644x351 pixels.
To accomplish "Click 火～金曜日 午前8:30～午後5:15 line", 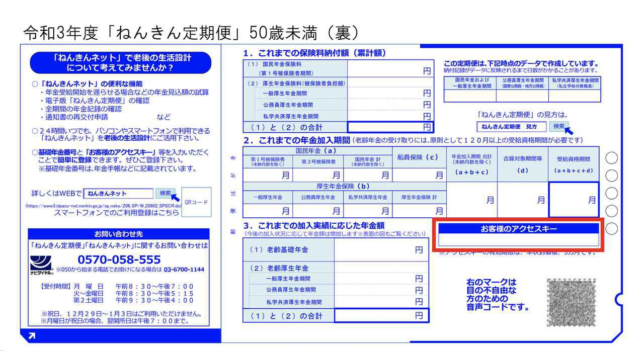I will (133, 293).
